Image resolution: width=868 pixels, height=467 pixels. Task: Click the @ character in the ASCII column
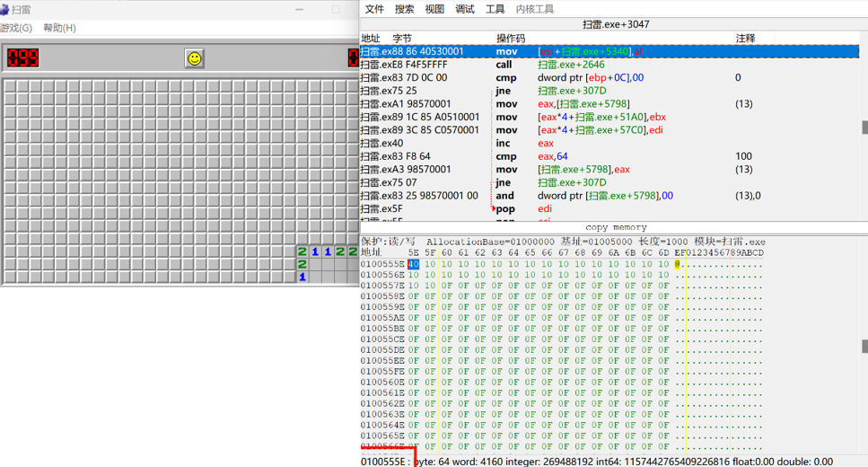pos(677,264)
